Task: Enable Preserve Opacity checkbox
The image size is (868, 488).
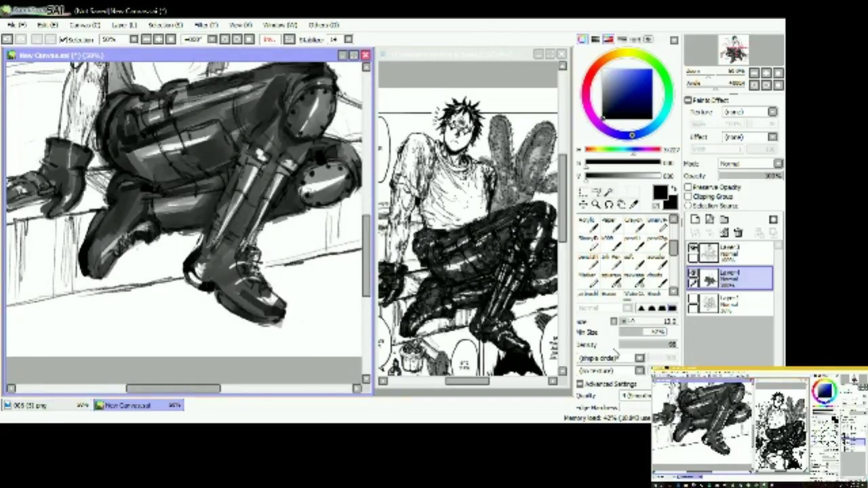Action: pyautogui.click(x=688, y=187)
